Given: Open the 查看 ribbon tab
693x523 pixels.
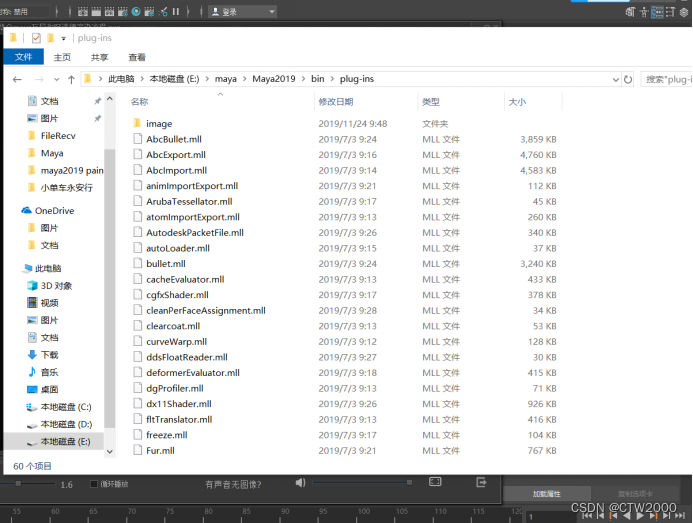Looking at the screenshot, I should pos(137,57).
